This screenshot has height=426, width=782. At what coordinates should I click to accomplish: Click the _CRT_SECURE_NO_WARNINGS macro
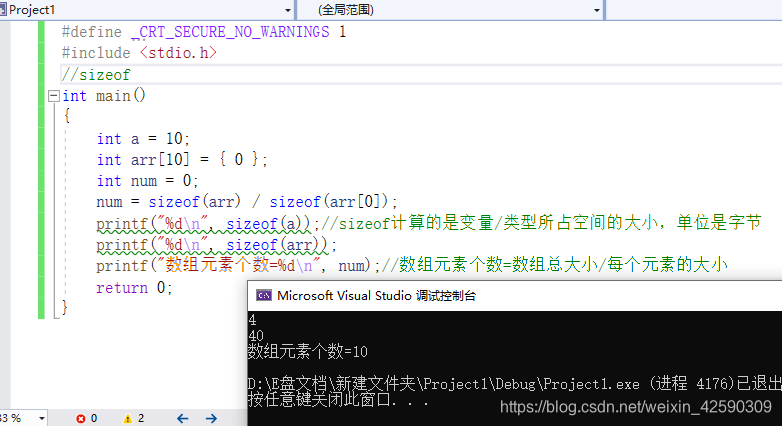pos(230,32)
